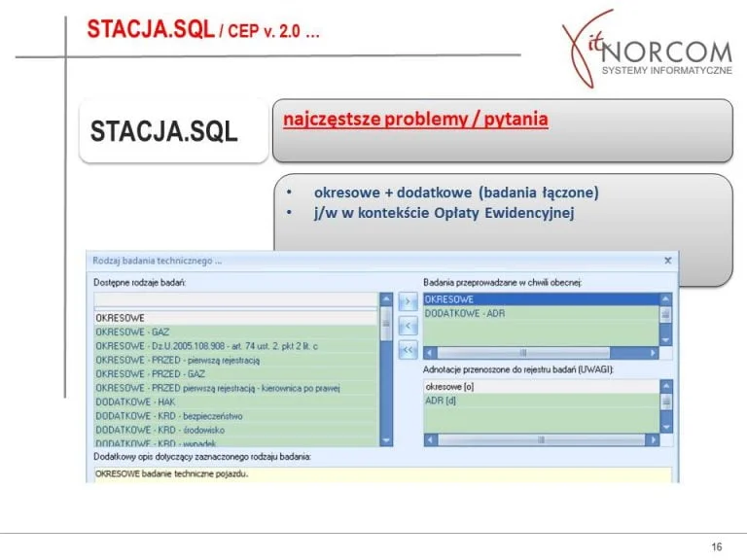Close the Rodzaj badania technicznego dialog
Viewport: 747px width, 560px height.
coord(667,261)
